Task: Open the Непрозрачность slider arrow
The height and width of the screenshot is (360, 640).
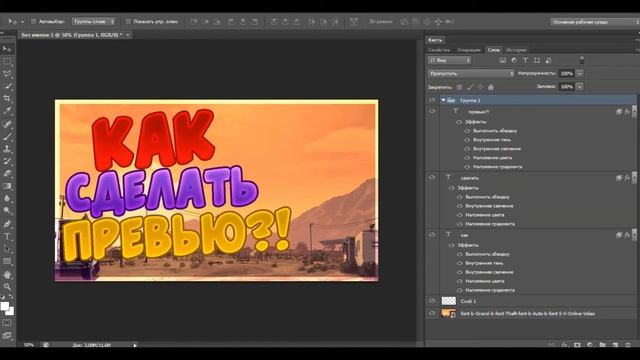Action: pos(580,73)
